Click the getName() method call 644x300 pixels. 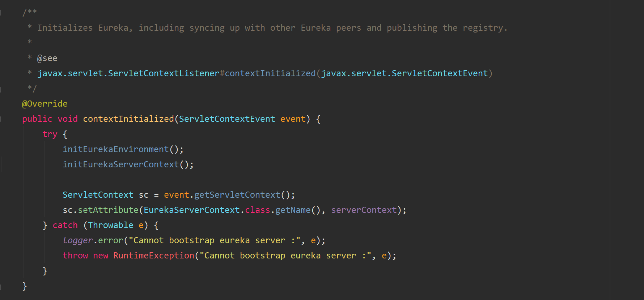pyautogui.click(x=298, y=210)
